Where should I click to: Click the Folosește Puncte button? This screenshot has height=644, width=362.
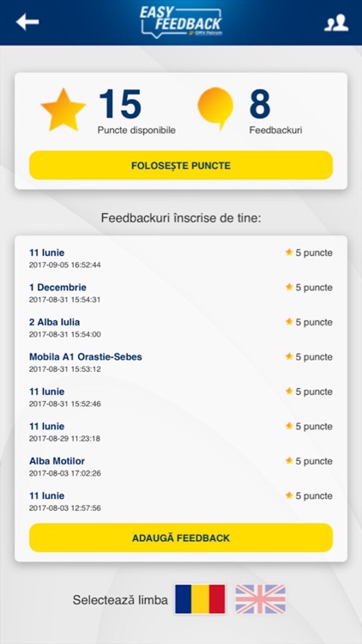point(181,166)
